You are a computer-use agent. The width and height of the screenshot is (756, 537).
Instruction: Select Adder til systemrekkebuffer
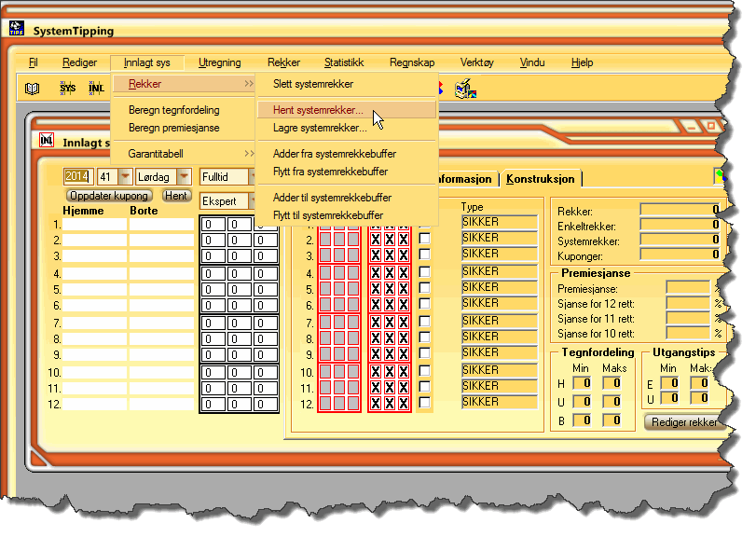pyautogui.click(x=347, y=198)
